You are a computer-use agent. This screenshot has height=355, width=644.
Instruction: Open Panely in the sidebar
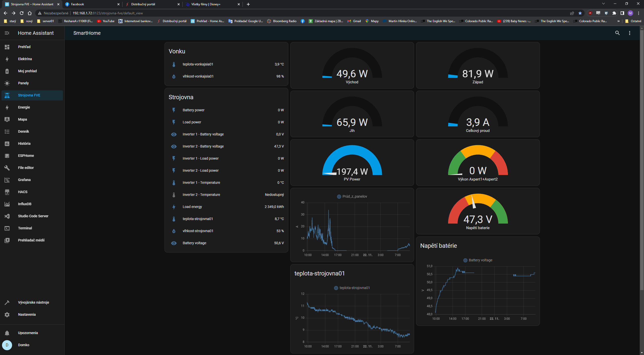tap(32, 83)
